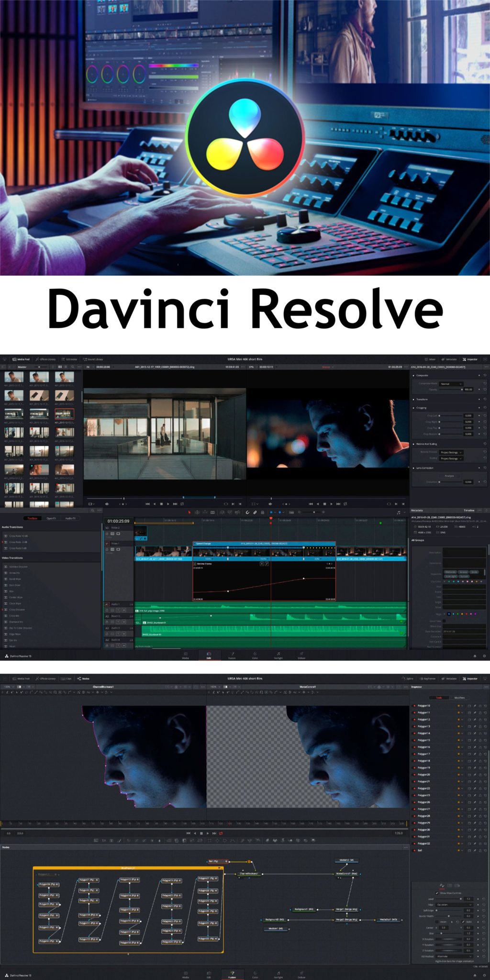Image resolution: width=490 pixels, height=980 pixels.
Task: Open Media Pool in the Edit page screenshot
Action: pyautogui.click(x=21, y=359)
